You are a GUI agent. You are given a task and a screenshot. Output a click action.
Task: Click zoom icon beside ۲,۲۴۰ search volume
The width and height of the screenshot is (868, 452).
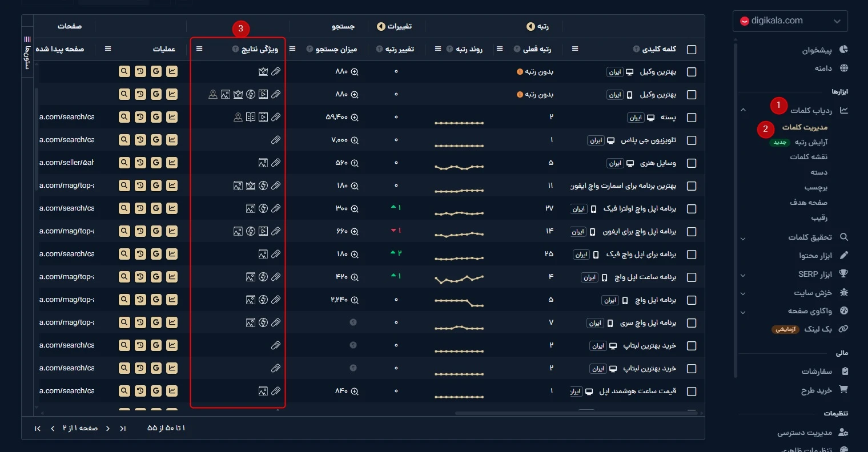[355, 300]
